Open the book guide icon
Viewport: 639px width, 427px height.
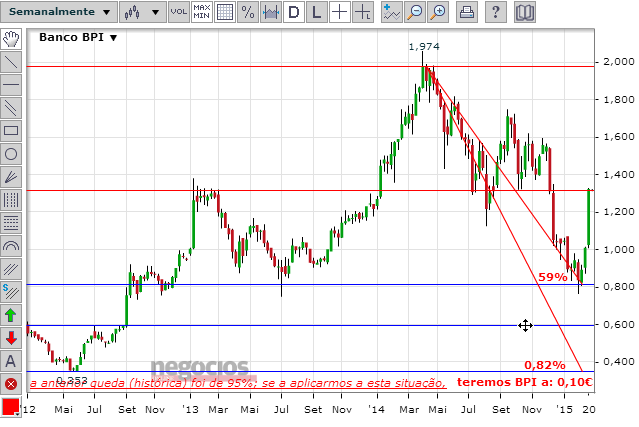pyautogui.click(x=524, y=12)
